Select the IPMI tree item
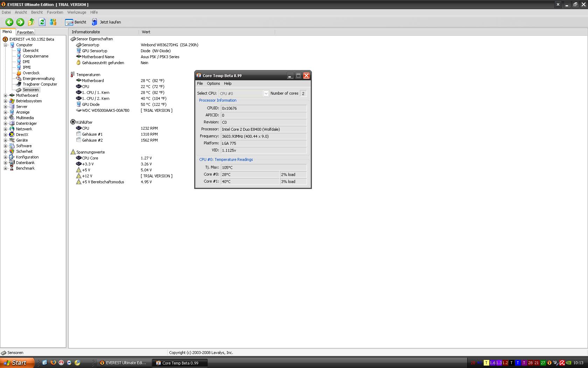 [27, 67]
